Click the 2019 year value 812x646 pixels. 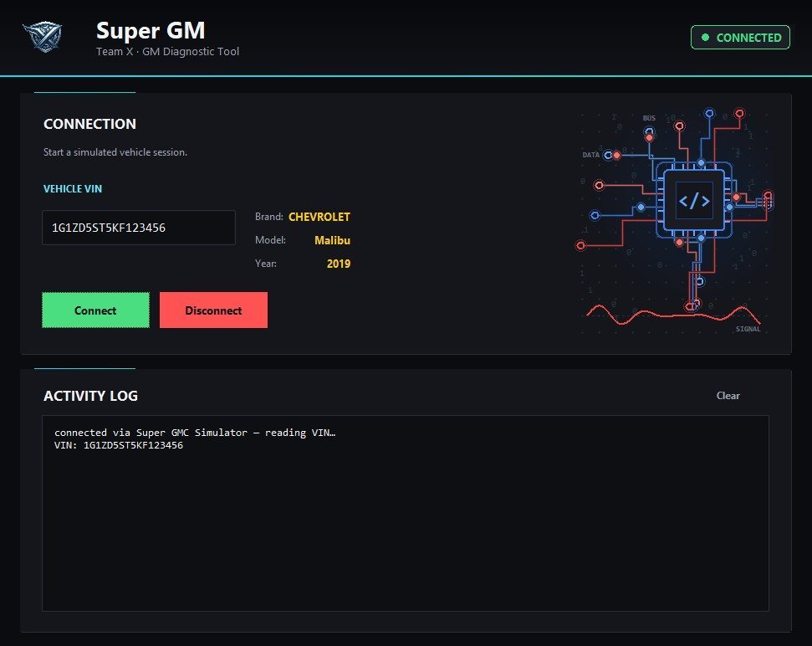339,264
